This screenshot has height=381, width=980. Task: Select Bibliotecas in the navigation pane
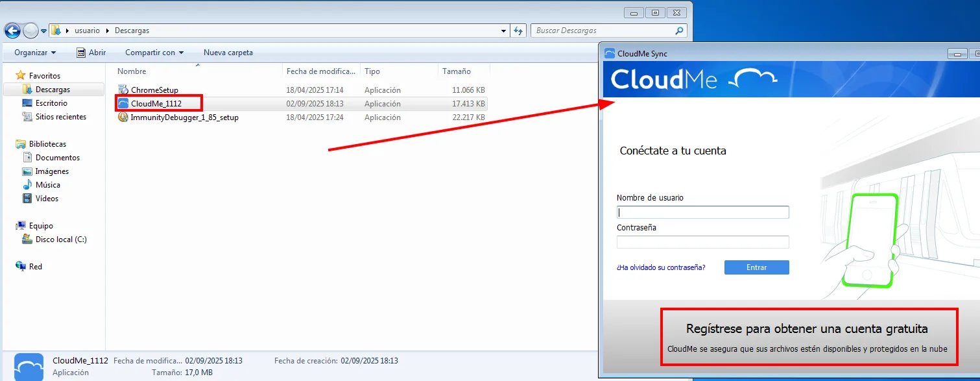[x=47, y=144]
